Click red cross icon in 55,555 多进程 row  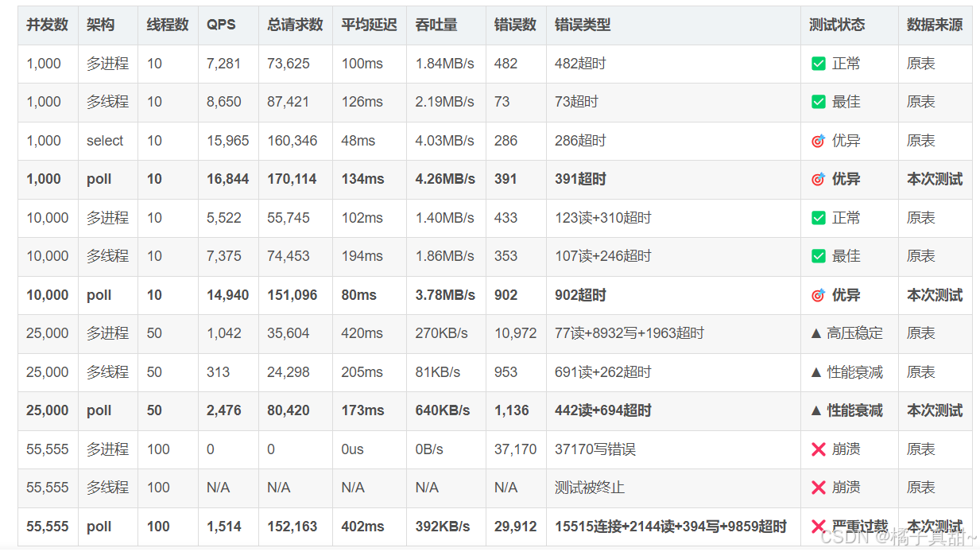(818, 449)
